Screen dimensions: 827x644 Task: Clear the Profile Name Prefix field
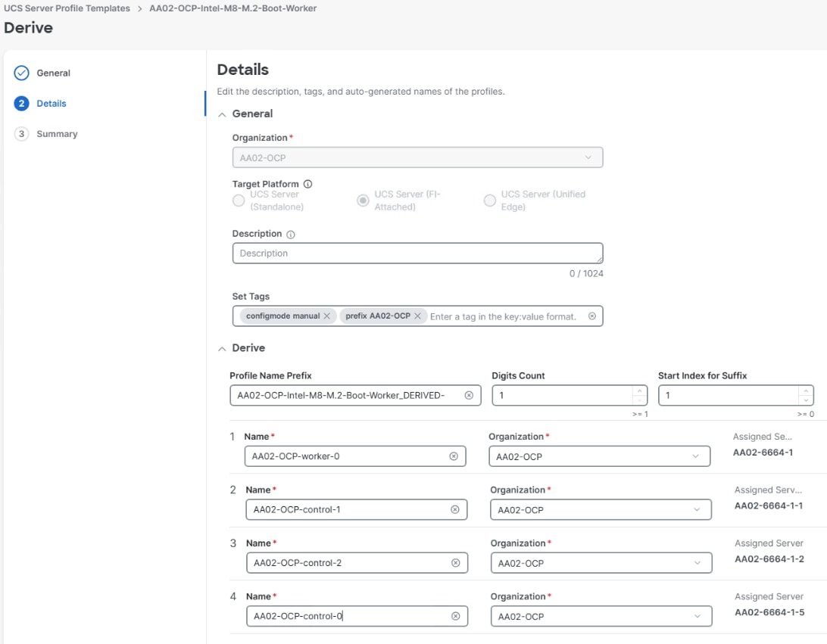coord(469,395)
